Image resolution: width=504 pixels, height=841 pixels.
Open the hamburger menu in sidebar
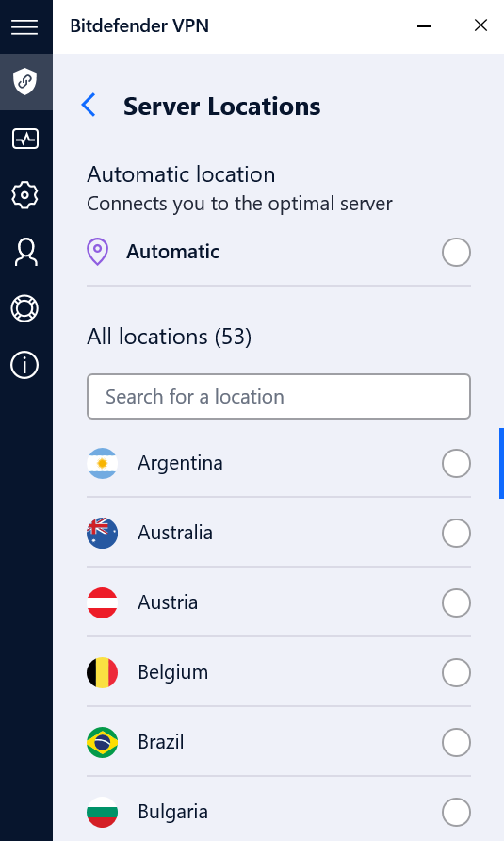coord(24,26)
